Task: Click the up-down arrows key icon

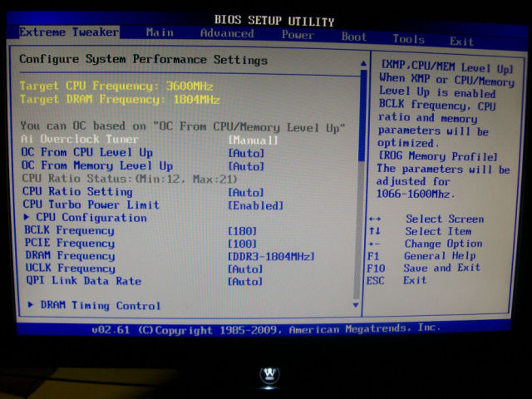Action: click(x=375, y=231)
